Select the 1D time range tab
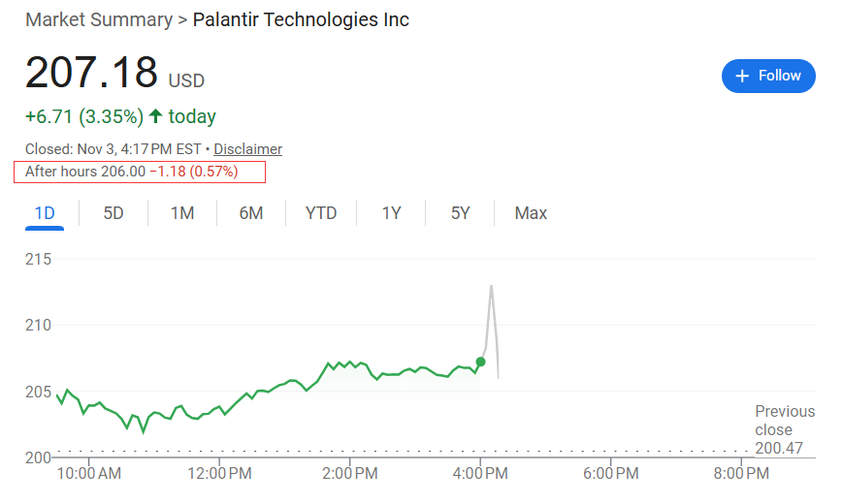 (x=45, y=213)
